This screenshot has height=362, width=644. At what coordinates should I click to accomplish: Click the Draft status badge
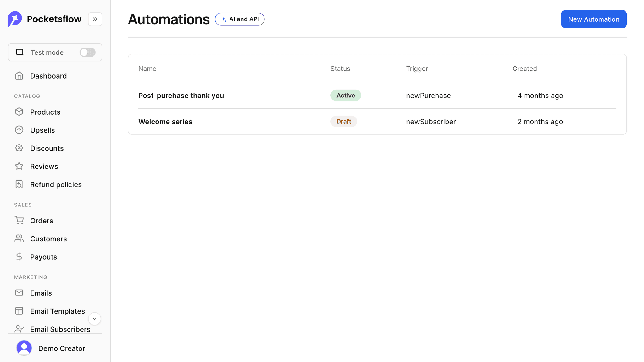coord(344,121)
